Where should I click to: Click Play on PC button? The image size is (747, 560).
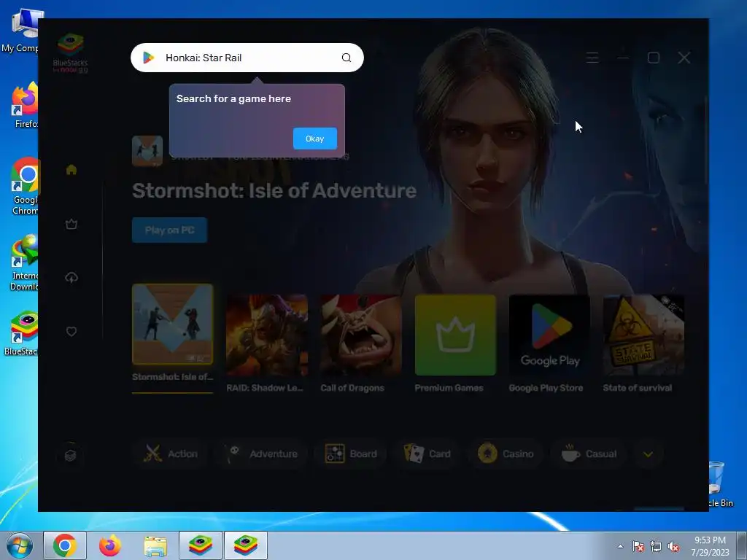click(169, 230)
